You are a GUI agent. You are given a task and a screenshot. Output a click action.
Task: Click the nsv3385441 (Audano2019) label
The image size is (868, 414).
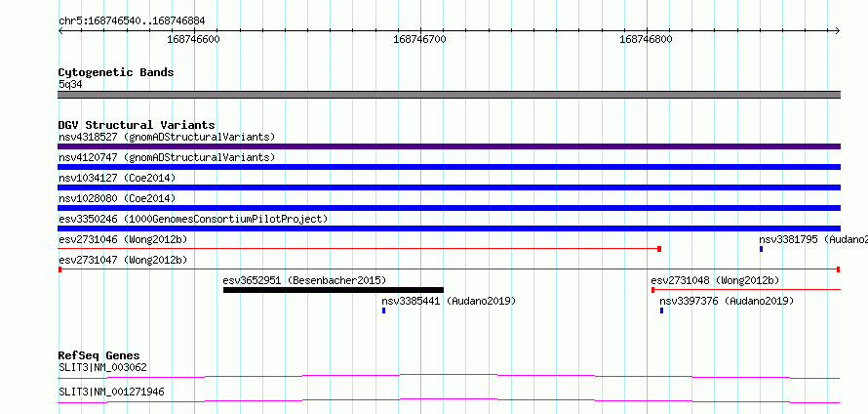[449, 301]
